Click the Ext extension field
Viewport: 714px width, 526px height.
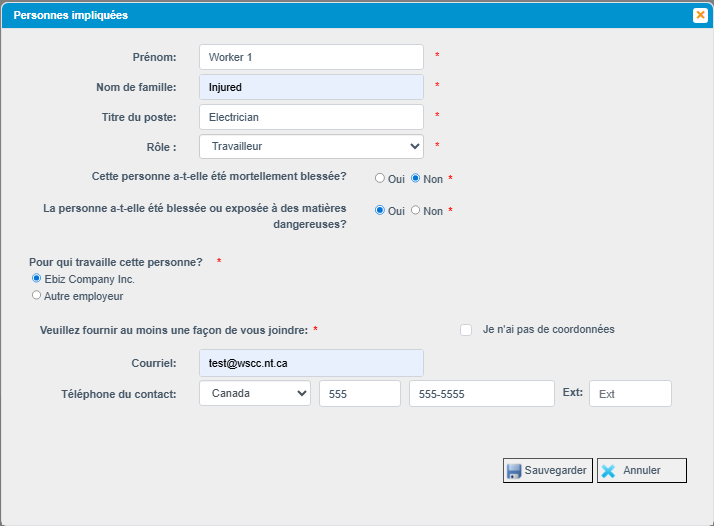[x=630, y=393]
